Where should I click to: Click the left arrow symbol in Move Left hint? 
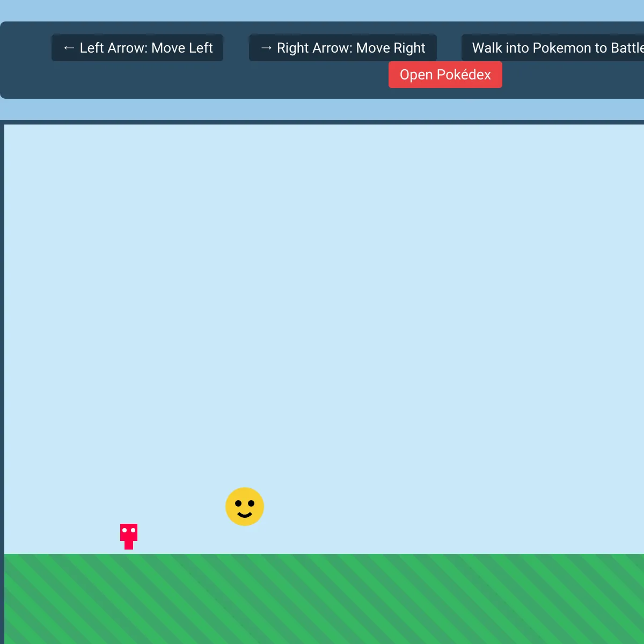tap(69, 48)
